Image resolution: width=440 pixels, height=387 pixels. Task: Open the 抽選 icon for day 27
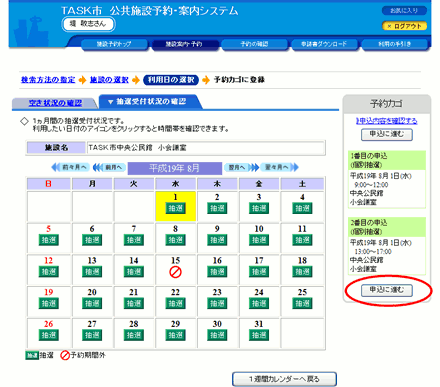(x=92, y=335)
